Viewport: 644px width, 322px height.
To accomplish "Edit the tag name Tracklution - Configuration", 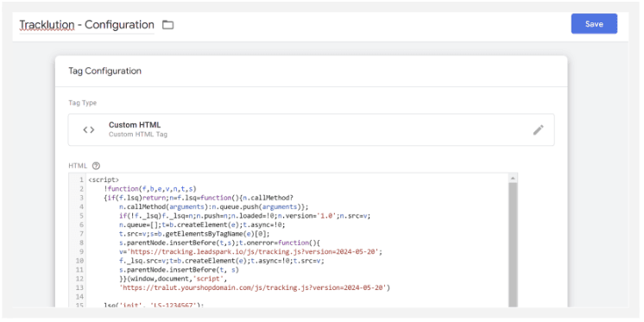I will pyautogui.click(x=86, y=25).
